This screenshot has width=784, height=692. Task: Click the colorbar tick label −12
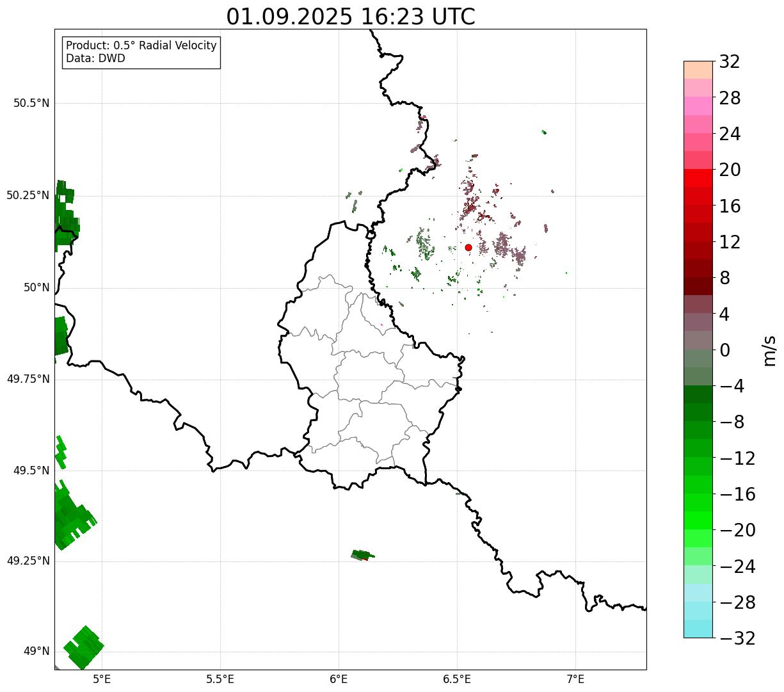pyautogui.click(x=737, y=458)
